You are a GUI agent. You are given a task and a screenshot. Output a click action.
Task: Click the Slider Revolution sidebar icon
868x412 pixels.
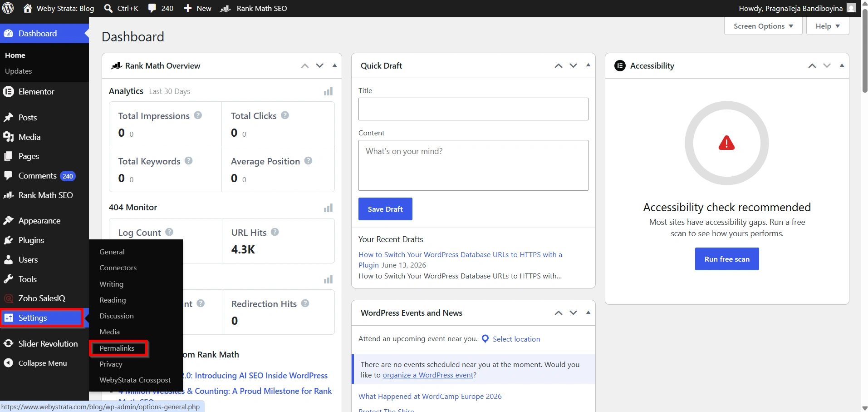(x=8, y=343)
